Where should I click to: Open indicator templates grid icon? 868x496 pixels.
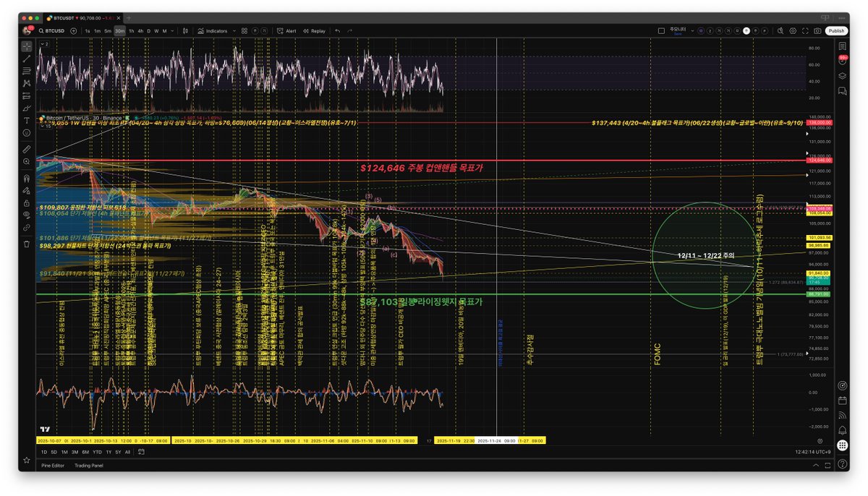(x=244, y=31)
